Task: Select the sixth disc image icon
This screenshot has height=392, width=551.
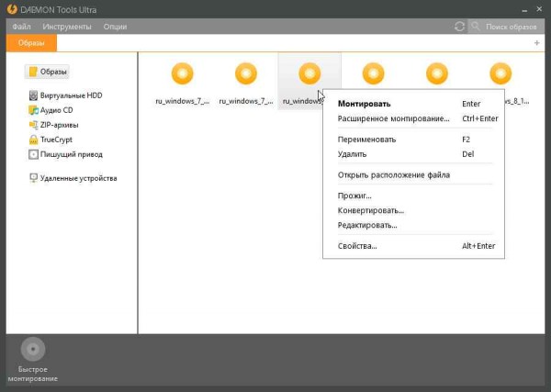Action: 500,73
